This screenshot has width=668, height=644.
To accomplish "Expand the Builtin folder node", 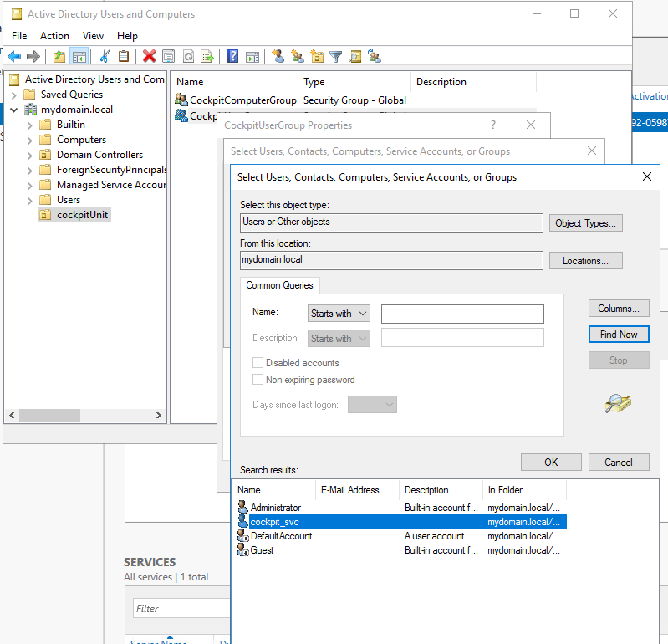I will [29, 125].
